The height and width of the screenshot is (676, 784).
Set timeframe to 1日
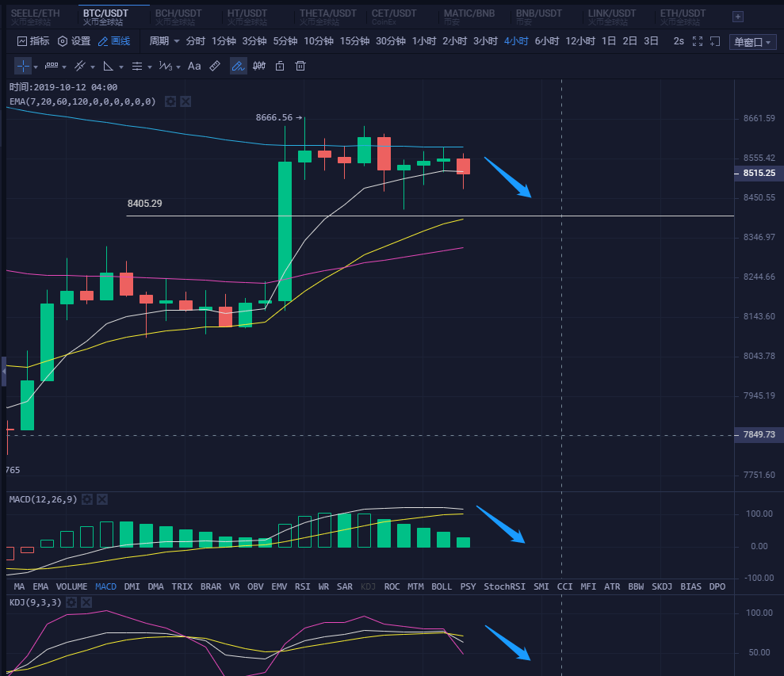[609, 41]
